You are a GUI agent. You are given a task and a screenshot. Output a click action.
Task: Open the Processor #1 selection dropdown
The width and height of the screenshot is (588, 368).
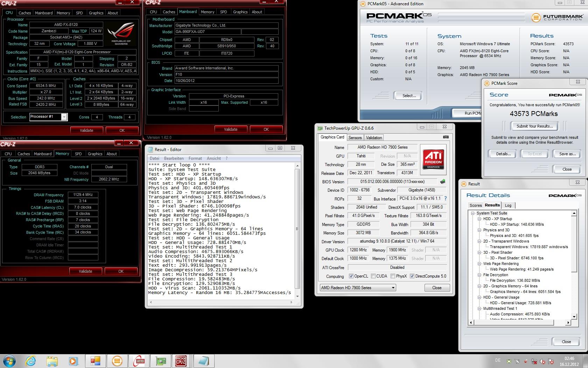[x=64, y=117]
